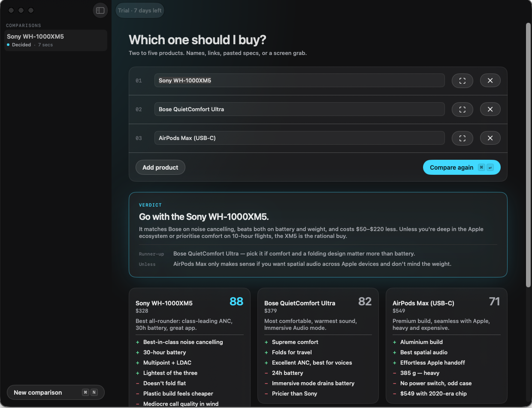
Task: Select AirPods Max (USB-C) result card title
Action: tap(423, 303)
